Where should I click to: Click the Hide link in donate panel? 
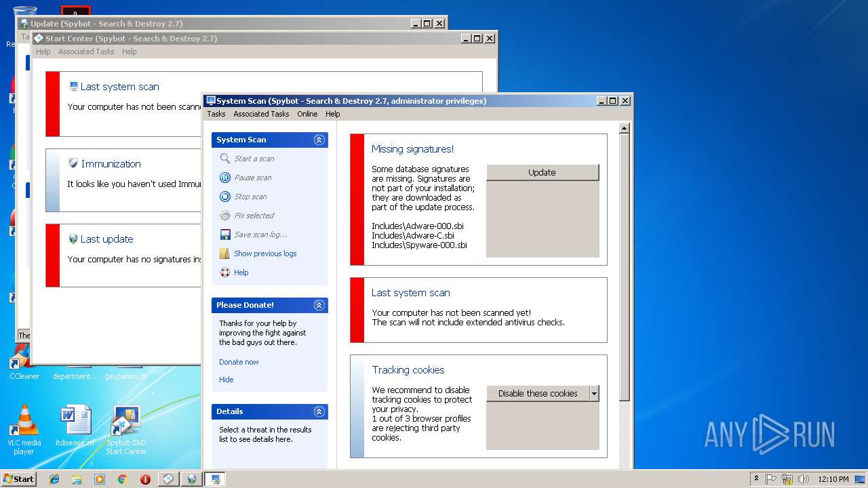[226, 380]
